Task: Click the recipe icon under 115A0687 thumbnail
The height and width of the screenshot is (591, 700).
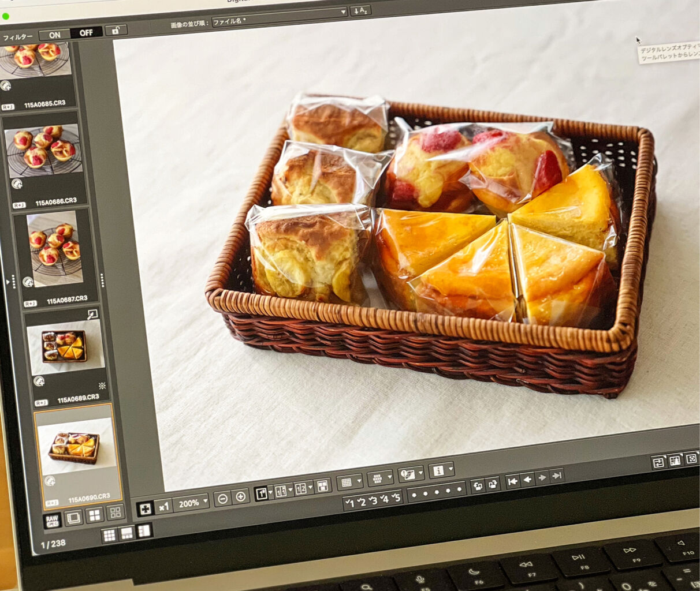Action: click(28, 282)
